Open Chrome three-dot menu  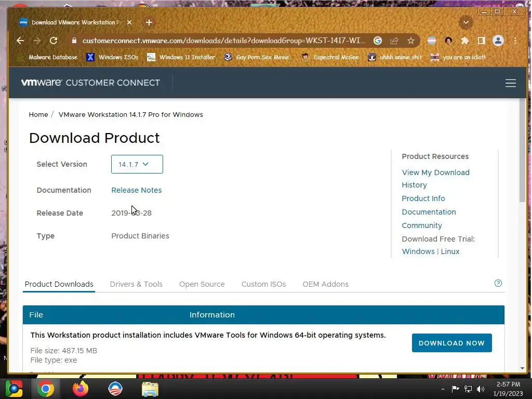click(x=515, y=41)
